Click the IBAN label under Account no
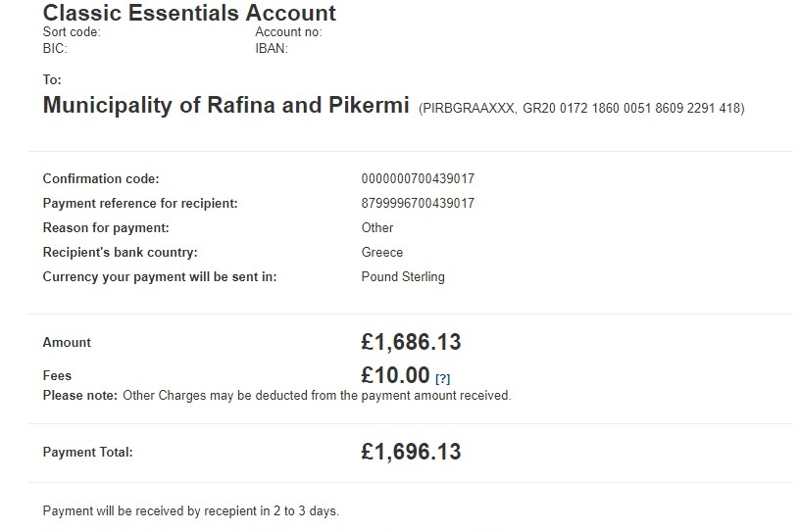Image resolution: width=799 pixels, height=532 pixels. tap(272, 48)
